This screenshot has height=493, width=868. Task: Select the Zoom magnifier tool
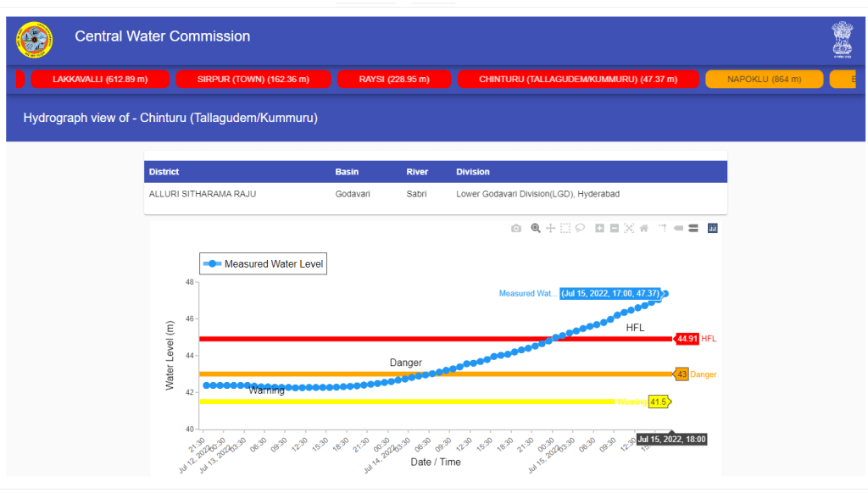coord(536,228)
